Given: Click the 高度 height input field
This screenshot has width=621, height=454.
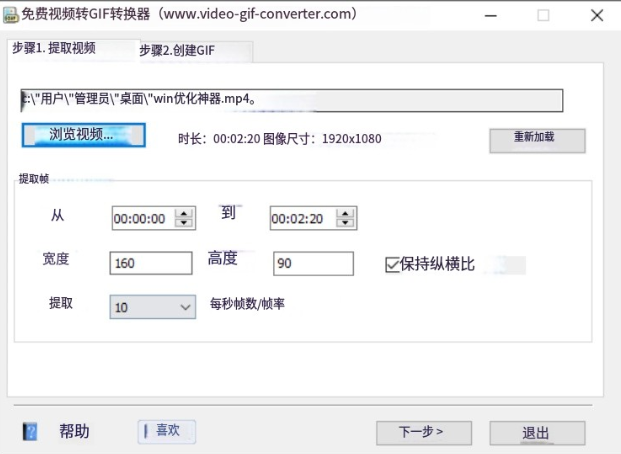Looking at the screenshot, I should tap(313, 264).
